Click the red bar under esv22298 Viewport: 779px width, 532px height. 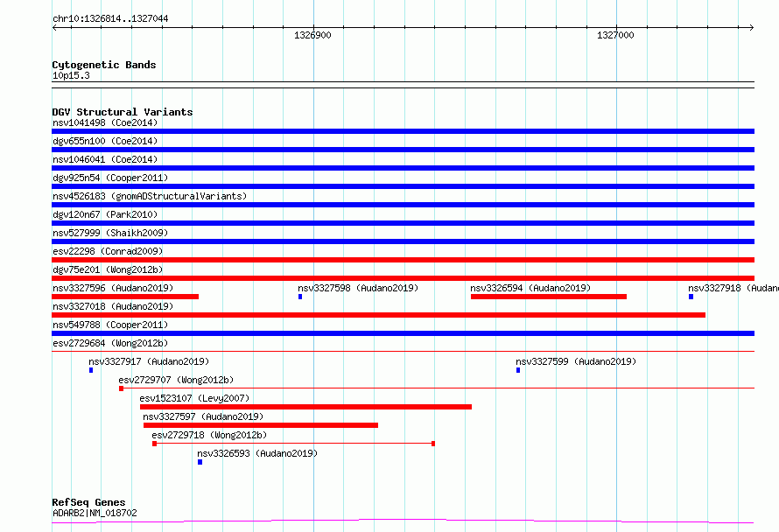click(x=403, y=260)
